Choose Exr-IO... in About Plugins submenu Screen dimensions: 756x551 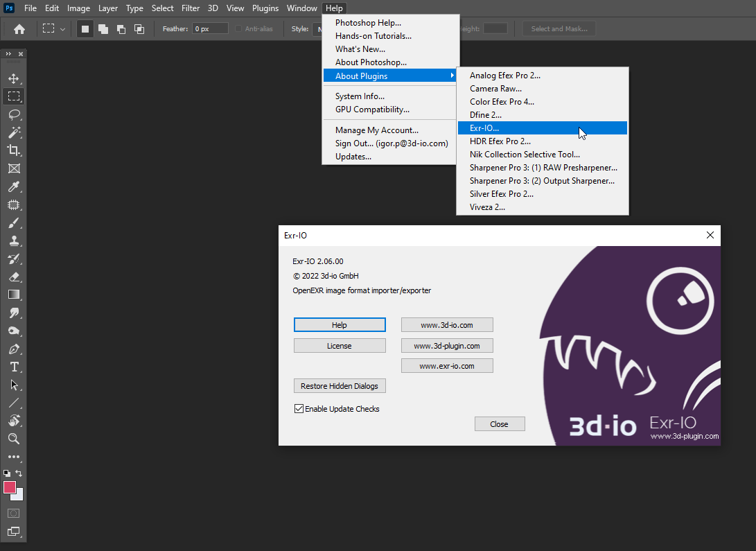[543, 128]
